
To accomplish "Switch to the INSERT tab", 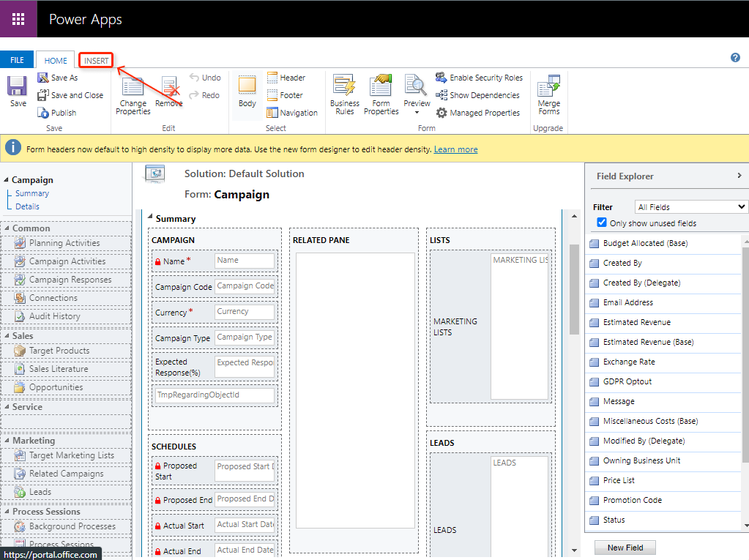I will (96, 61).
